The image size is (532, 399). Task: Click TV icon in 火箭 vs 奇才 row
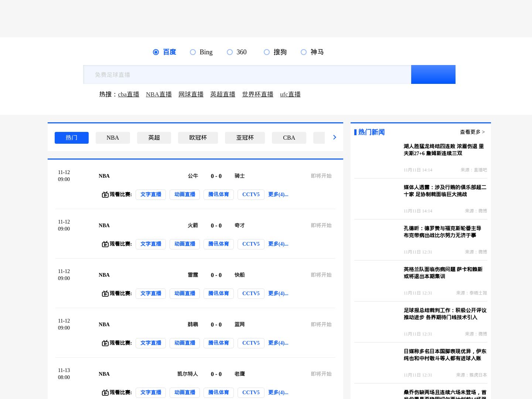(105, 244)
